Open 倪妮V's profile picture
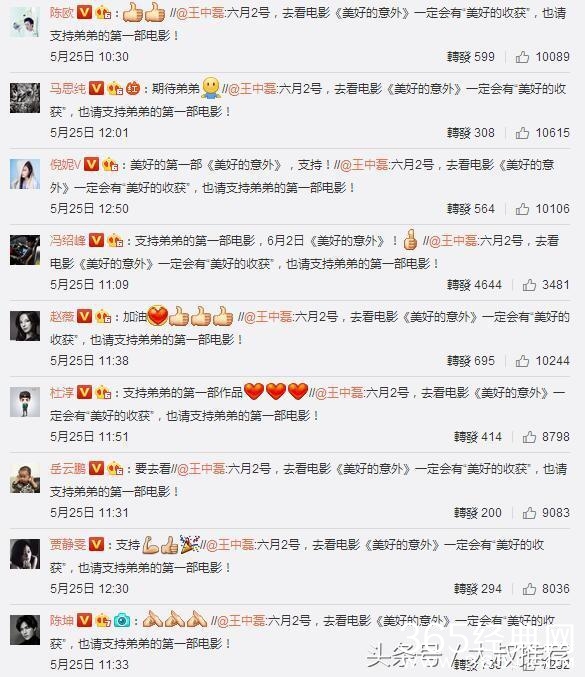Screen dimensions: 585x677 [25, 174]
